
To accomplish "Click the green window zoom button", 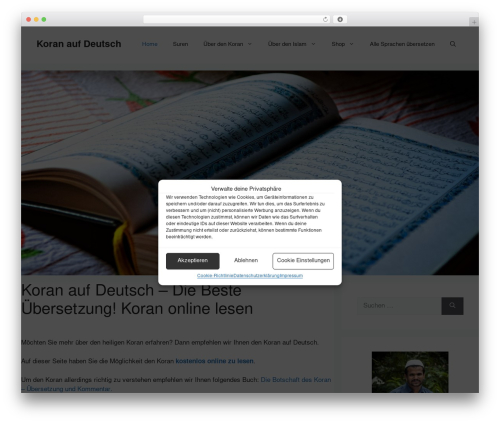I will pos(44,20).
